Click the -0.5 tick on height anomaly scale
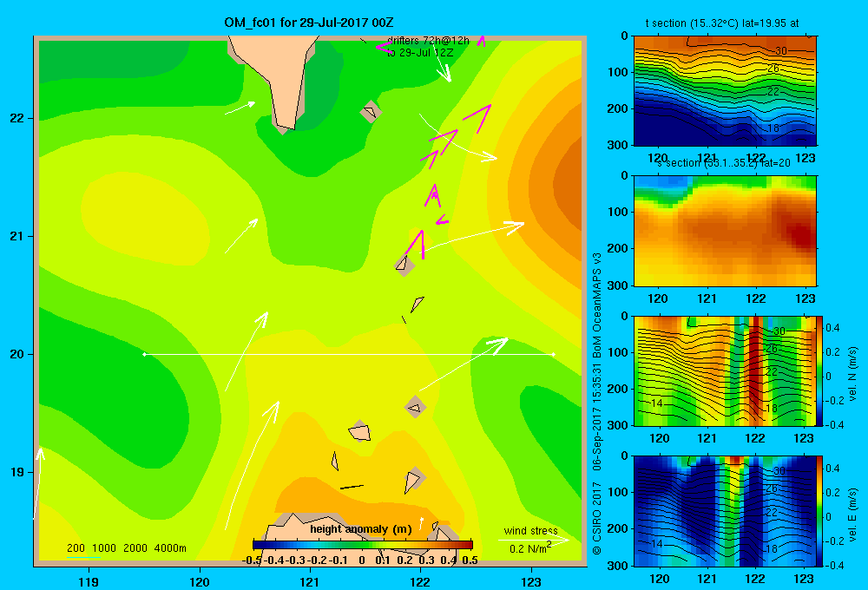 tap(252, 560)
